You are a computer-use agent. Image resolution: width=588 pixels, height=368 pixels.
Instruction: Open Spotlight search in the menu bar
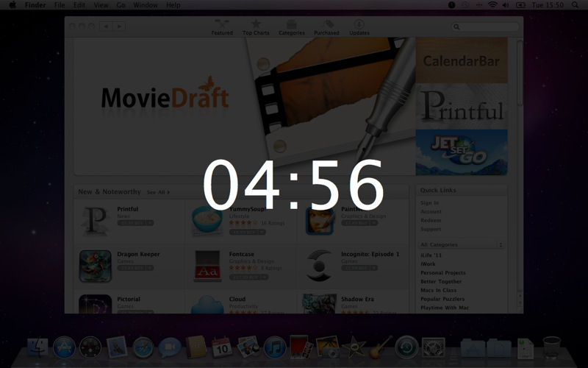click(575, 5)
